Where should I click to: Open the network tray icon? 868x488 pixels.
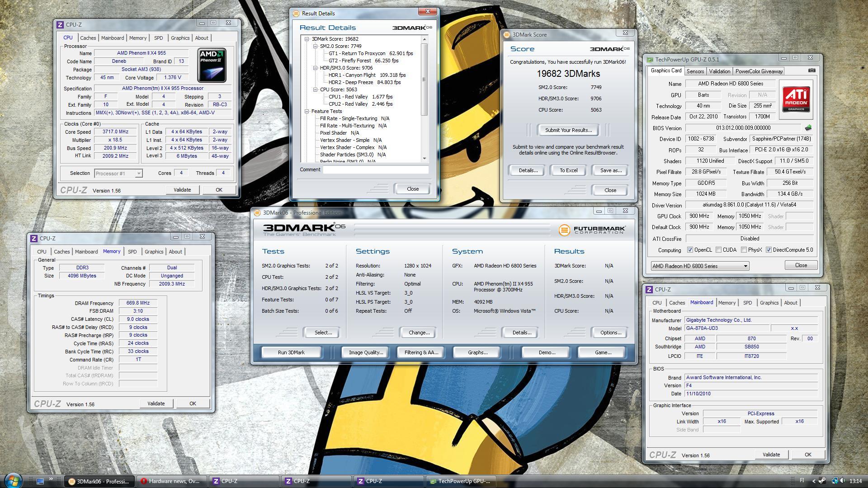[835, 481]
